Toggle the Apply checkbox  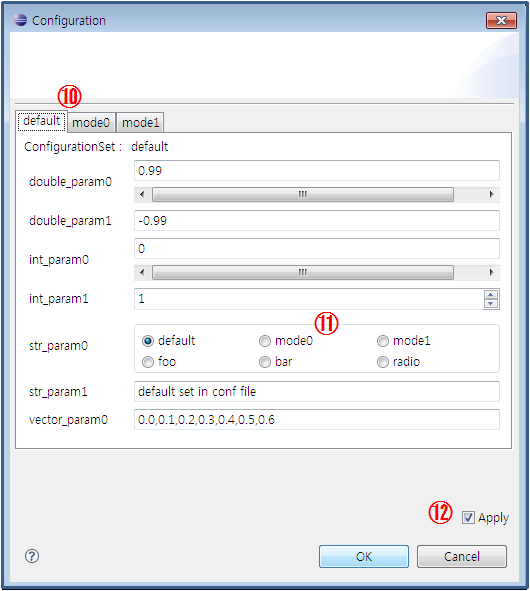pyautogui.click(x=468, y=518)
